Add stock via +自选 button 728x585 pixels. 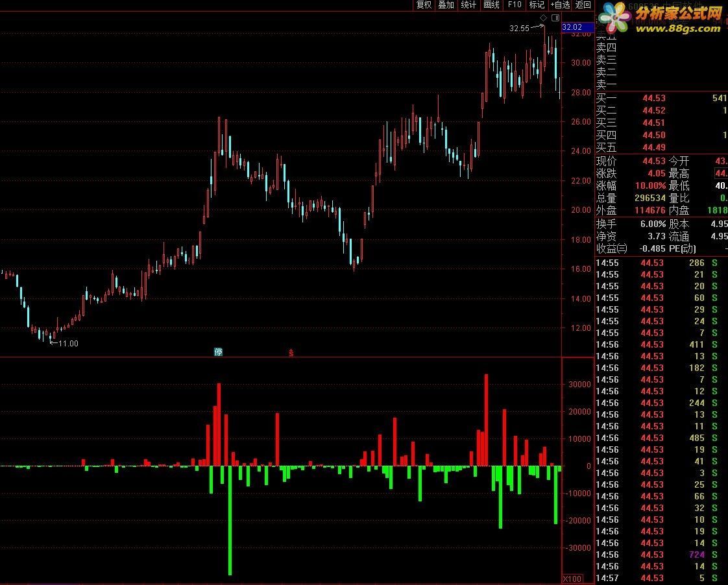click(x=560, y=5)
